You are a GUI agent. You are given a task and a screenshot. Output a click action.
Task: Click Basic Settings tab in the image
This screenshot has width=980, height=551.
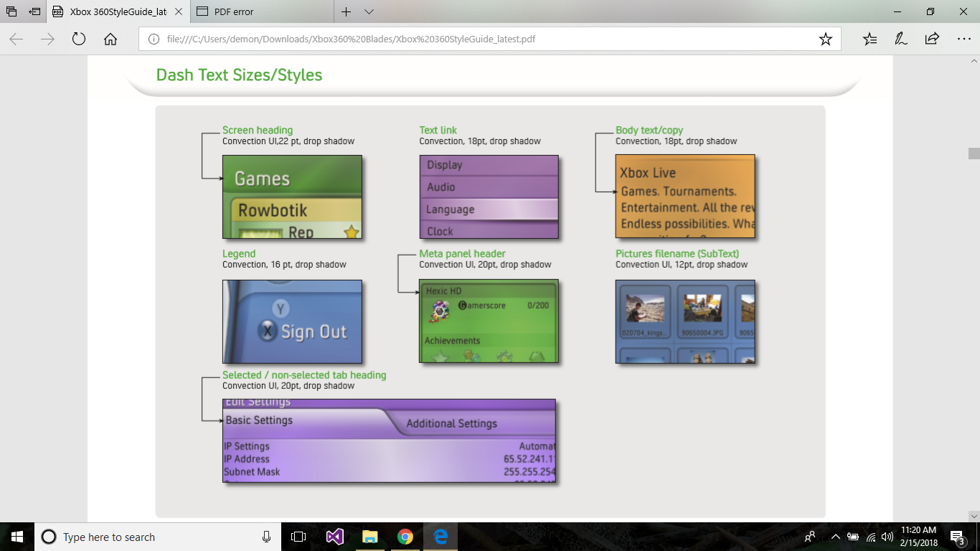(x=259, y=420)
